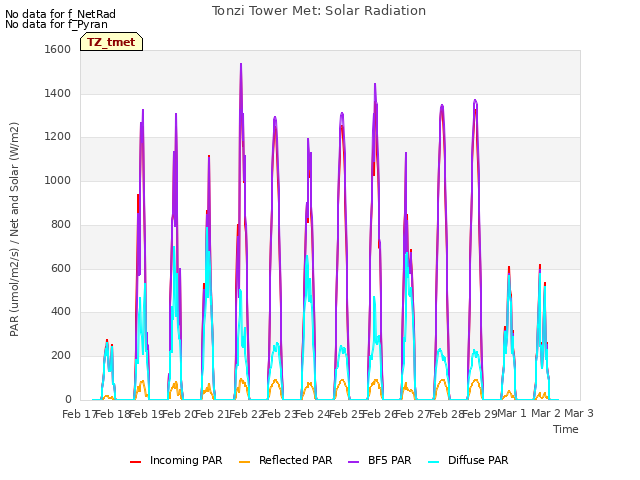Click the red Incoming PAR legend swatch
This screenshot has height=480, width=640.
[x=136, y=461]
